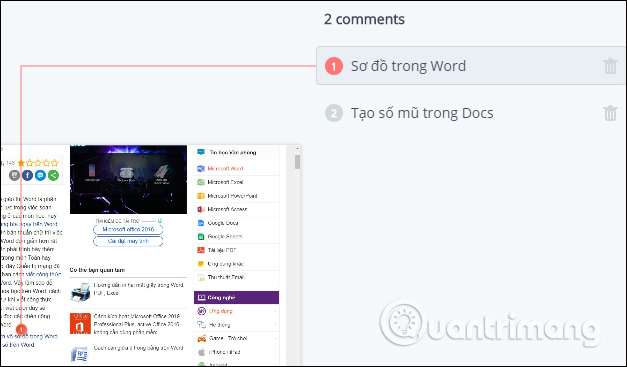This screenshot has width=627, height=367.
Task: Open the orange Office logo thumbnail article
Action: coord(80,323)
